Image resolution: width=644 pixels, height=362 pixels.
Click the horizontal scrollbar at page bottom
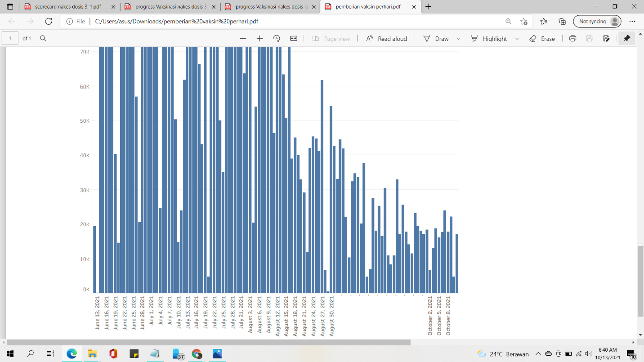pos(209,342)
